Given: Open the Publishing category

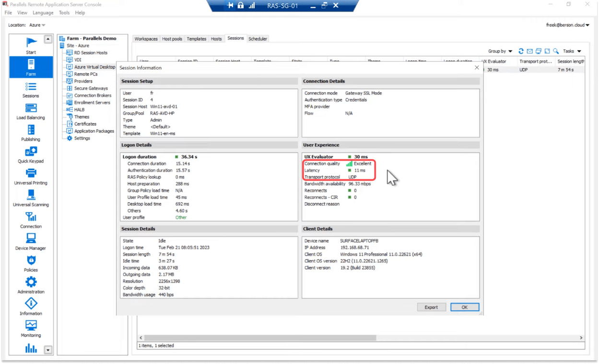Looking at the screenshot, I should point(31,133).
